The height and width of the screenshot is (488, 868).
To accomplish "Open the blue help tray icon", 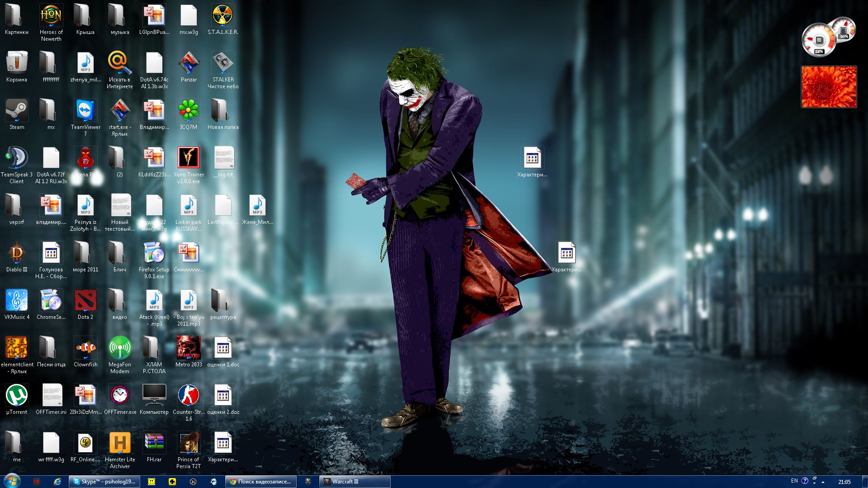I will click(x=805, y=481).
